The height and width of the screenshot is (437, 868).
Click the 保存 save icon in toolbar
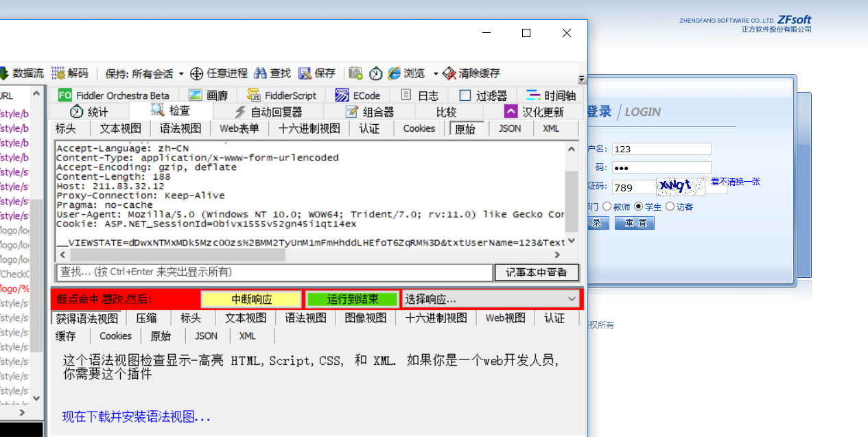305,73
